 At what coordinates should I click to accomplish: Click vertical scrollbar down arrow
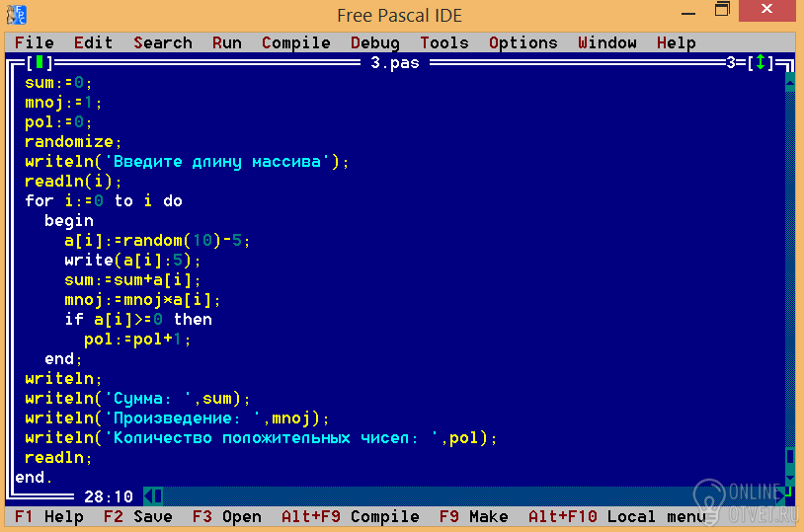pyautogui.click(x=790, y=477)
